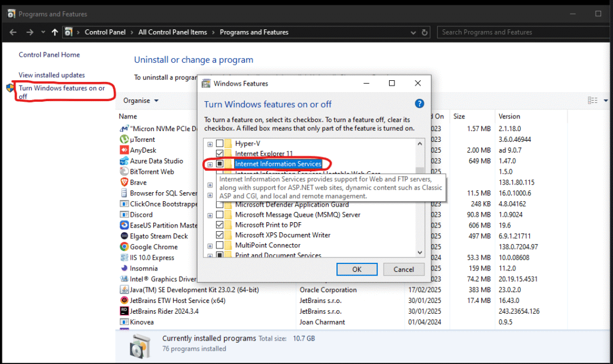Image resolution: width=613 pixels, height=364 pixels.
Task: Open the Organise dropdown menu
Action: click(141, 101)
